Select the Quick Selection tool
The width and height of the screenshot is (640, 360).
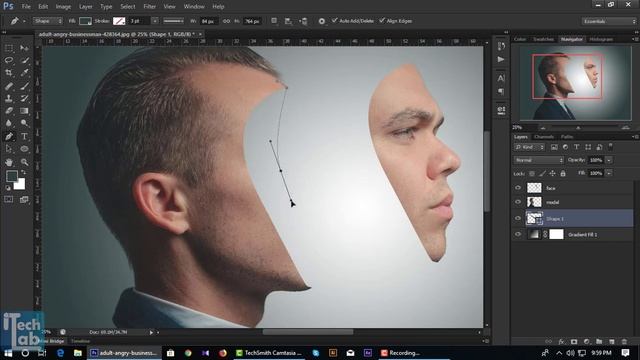pyautogui.click(x=24, y=60)
